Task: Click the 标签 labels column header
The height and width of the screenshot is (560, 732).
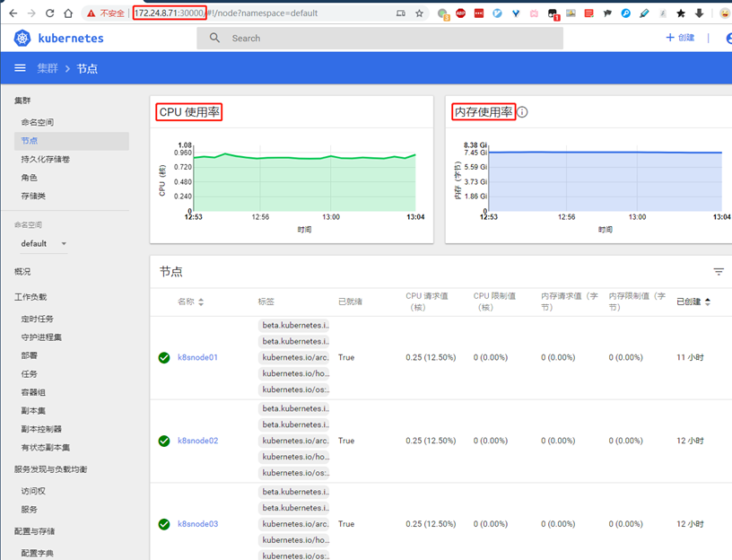Action: coord(266,302)
